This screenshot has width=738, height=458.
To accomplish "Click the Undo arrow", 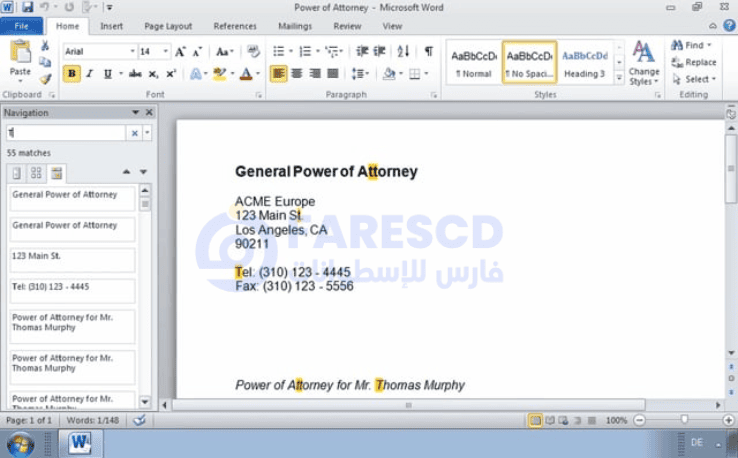I will pyautogui.click(x=44, y=7).
